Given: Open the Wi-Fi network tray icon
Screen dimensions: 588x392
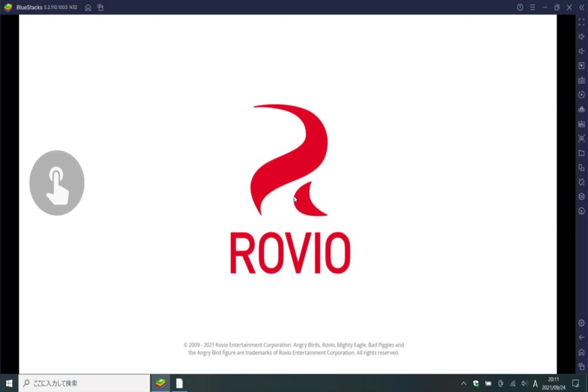Looking at the screenshot, I should tap(513, 383).
